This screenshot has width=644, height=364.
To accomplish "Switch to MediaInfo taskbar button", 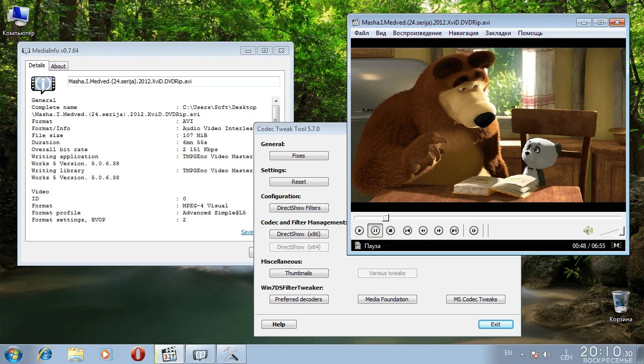I will tap(200, 354).
